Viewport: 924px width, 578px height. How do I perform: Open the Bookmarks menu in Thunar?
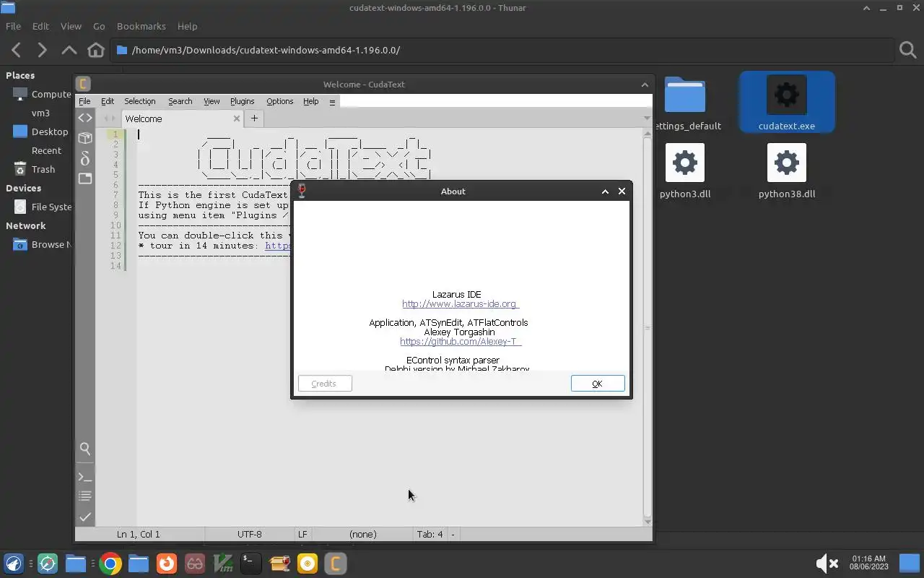point(141,26)
